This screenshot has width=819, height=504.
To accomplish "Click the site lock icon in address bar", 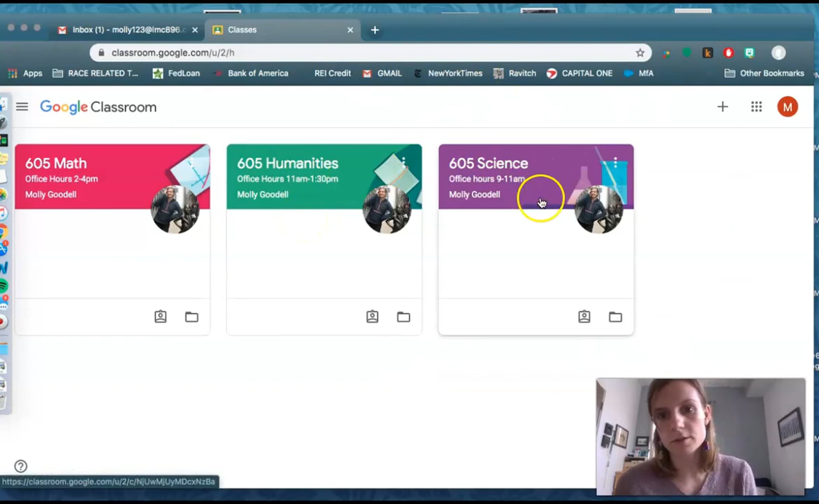I will pyautogui.click(x=101, y=53).
